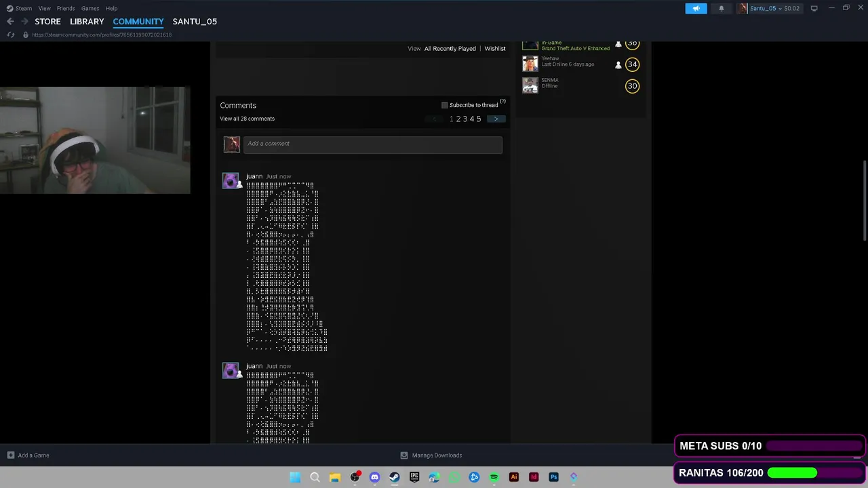Open Windows taskbar search
The width and height of the screenshot is (868, 488).
pyautogui.click(x=315, y=477)
